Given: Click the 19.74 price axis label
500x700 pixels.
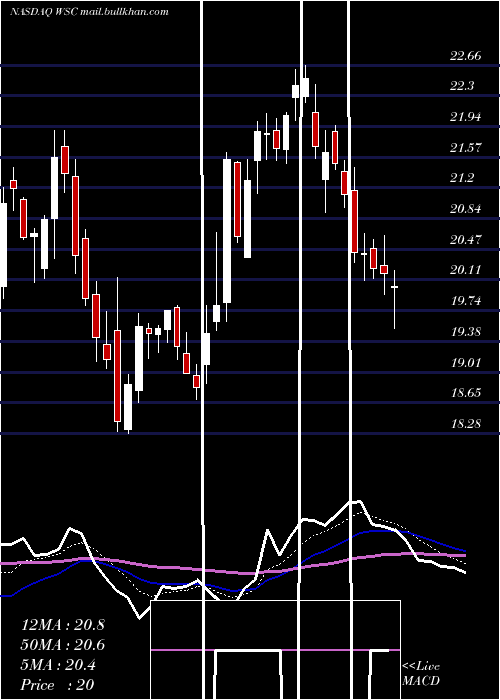Looking at the screenshot, I should (466, 301).
